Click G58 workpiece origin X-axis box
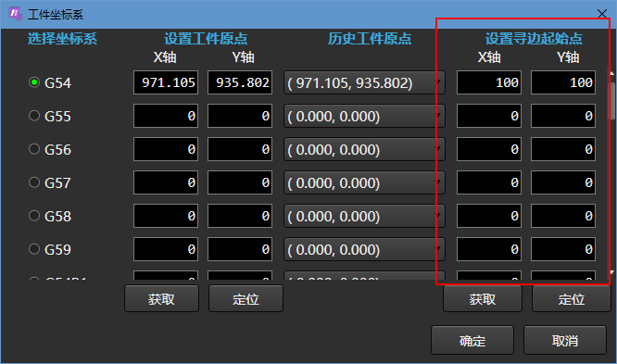The height and width of the screenshot is (364, 617). 166,216
